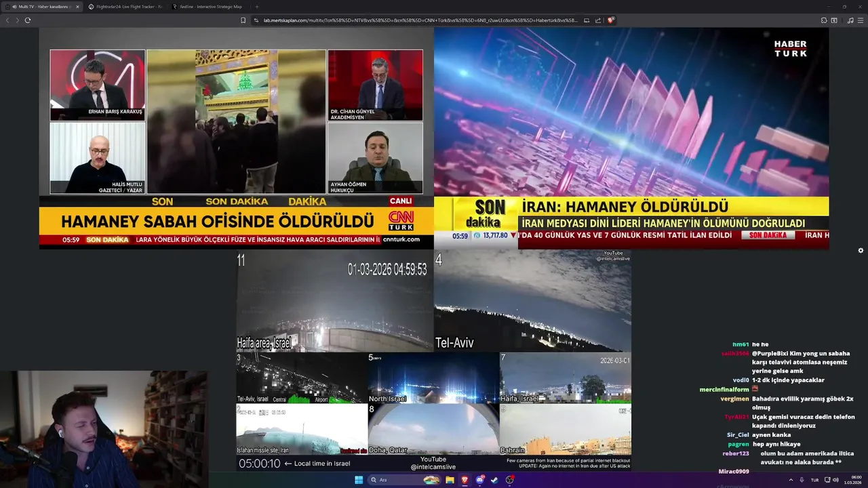This screenshot has height=488, width=868.
Task: Open the browser extensions menu
Action: (823, 20)
